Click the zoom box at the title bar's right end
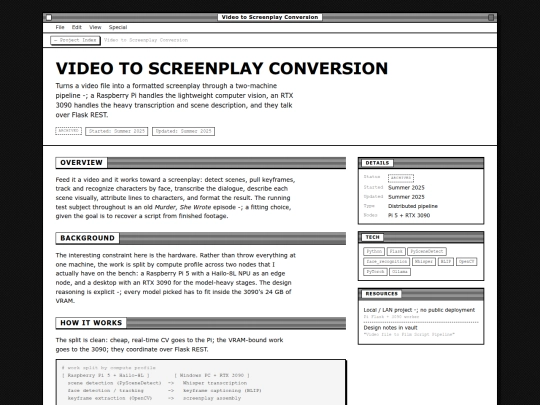This screenshot has width=540, height=405. point(491,17)
